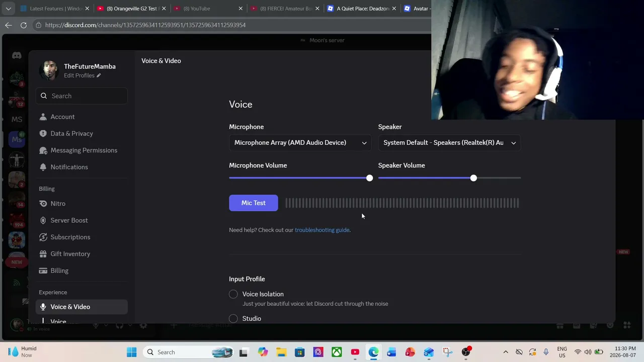Show hidden system tray icons
Viewport: 644px width, 362px height.
click(x=506, y=352)
